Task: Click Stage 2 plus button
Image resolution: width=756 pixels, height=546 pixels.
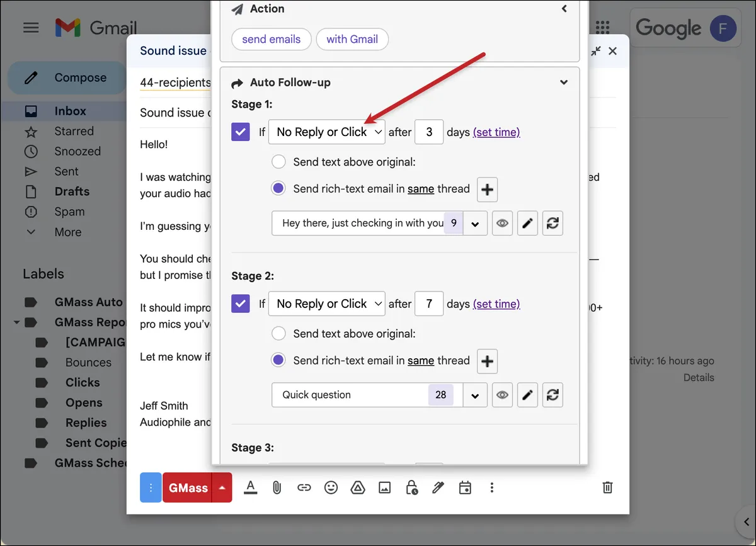Action: click(488, 361)
